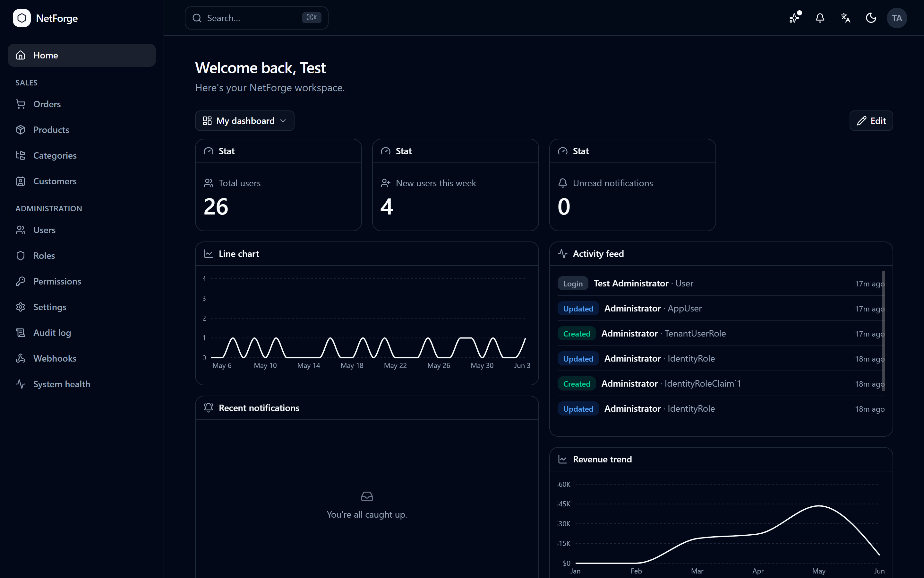
Task: Click the New users this week icon
Action: pyautogui.click(x=386, y=183)
